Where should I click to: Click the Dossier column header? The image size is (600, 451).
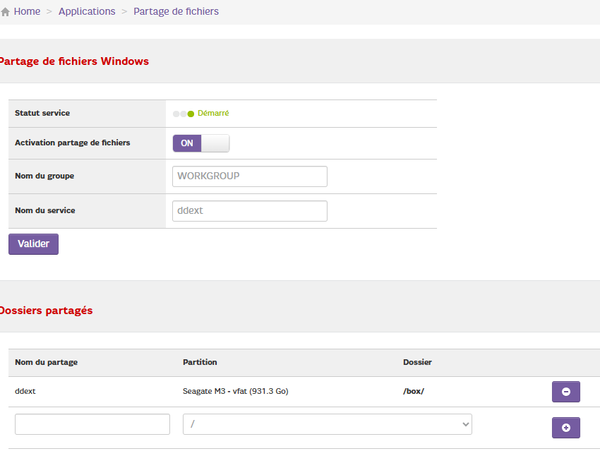[x=417, y=360]
